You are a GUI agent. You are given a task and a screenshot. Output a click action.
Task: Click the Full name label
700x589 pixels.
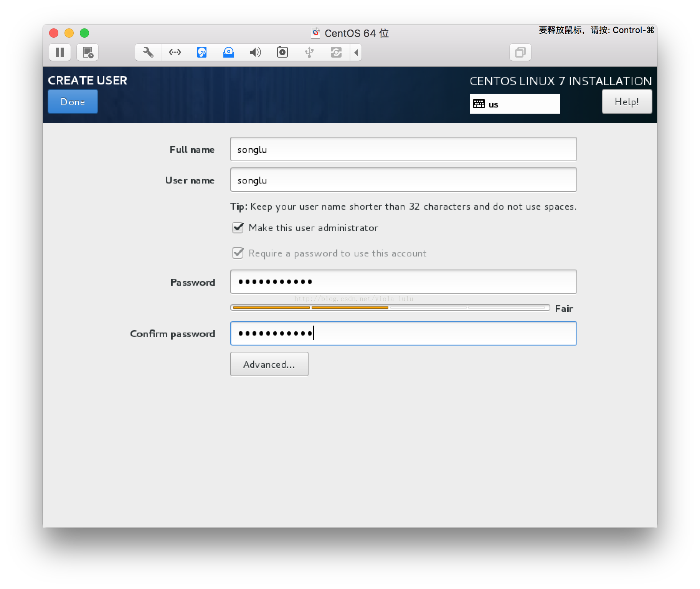[x=192, y=150]
